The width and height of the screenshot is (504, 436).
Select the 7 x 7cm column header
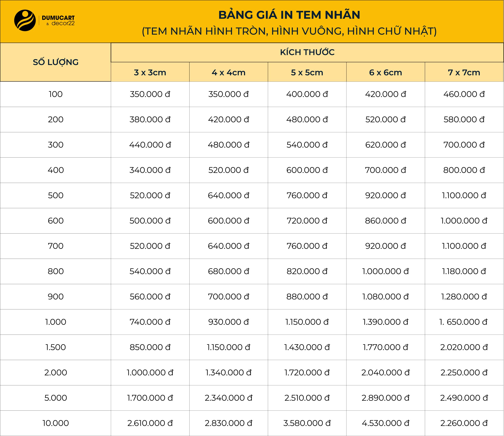pyautogui.click(x=464, y=72)
